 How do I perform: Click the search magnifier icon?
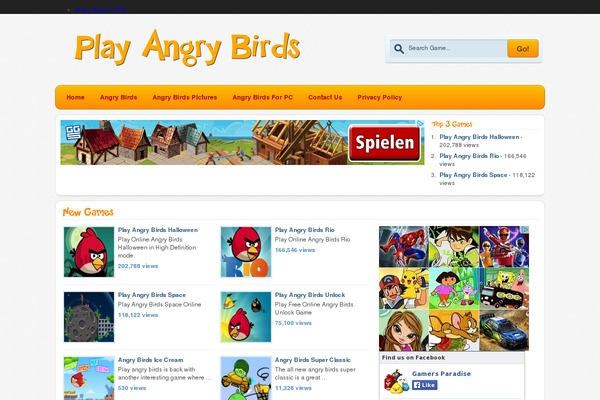[x=399, y=49]
